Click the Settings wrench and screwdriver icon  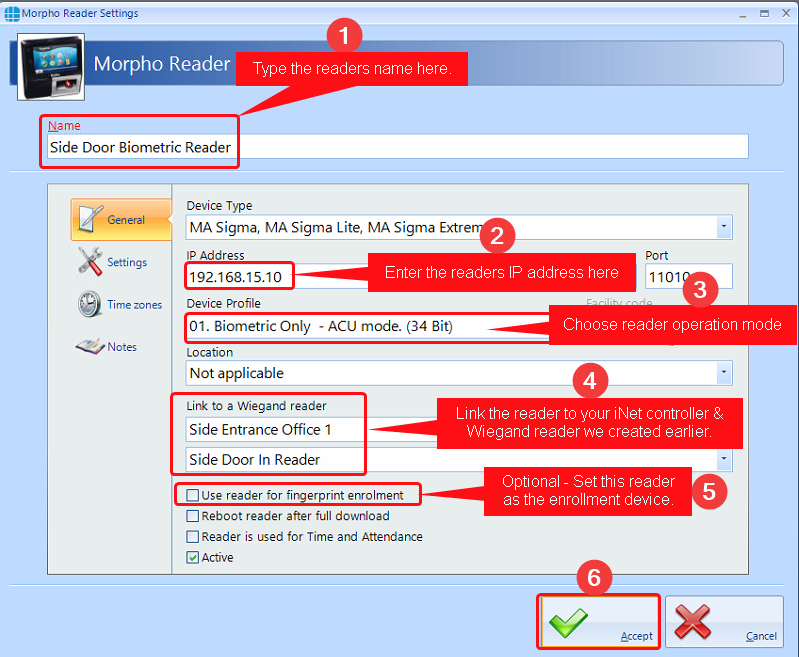click(90, 261)
